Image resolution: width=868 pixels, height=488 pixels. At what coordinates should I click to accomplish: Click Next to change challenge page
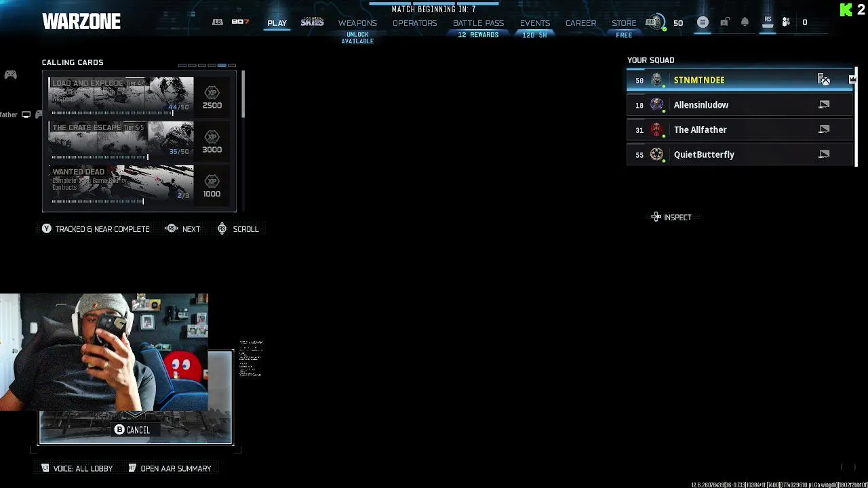(183, 229)
